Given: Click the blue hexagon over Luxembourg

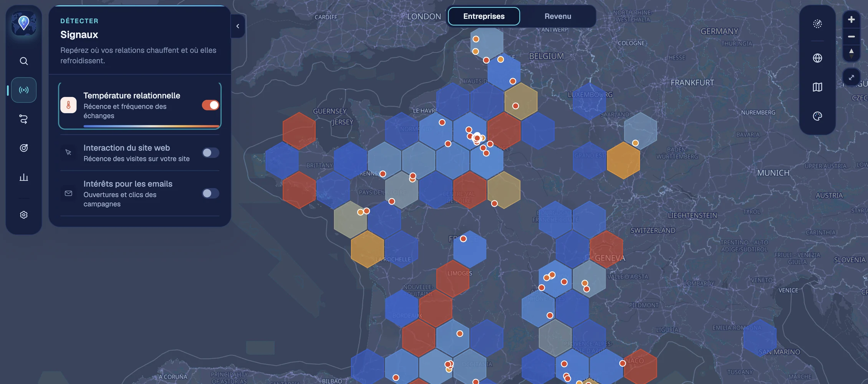Looking at the screenshot, I should click(x=589, y=101).
